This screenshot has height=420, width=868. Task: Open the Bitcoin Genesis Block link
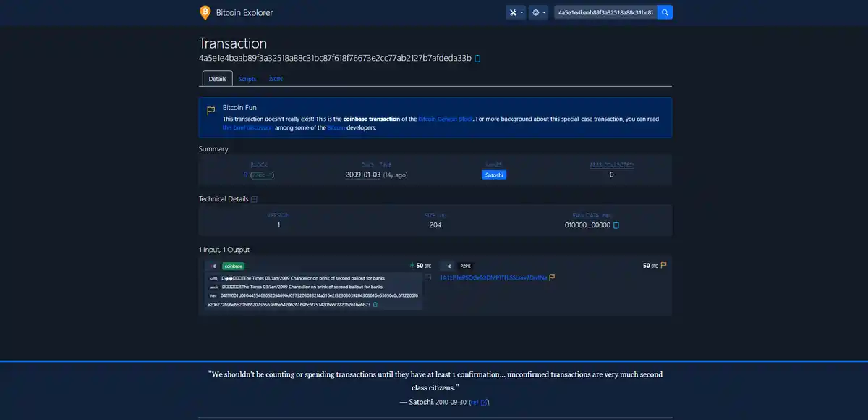pos(446,119)
